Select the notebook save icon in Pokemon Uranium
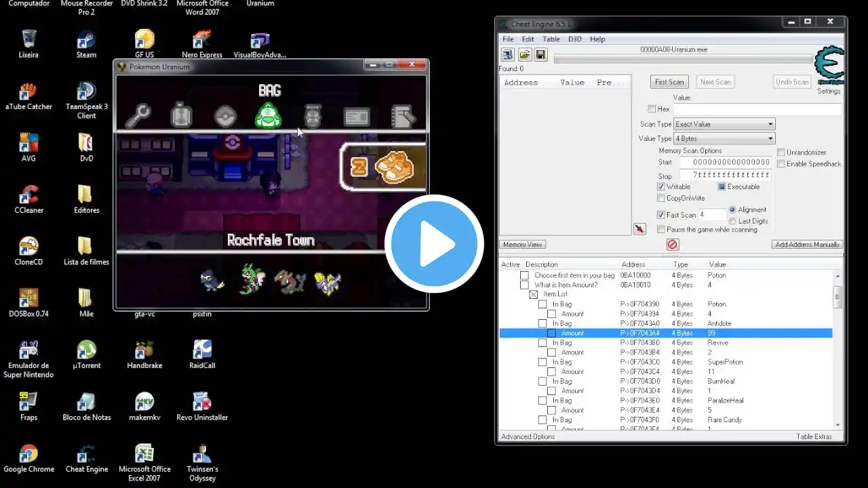The height and width of the screenshot is (488, 868). pos(403,116)
